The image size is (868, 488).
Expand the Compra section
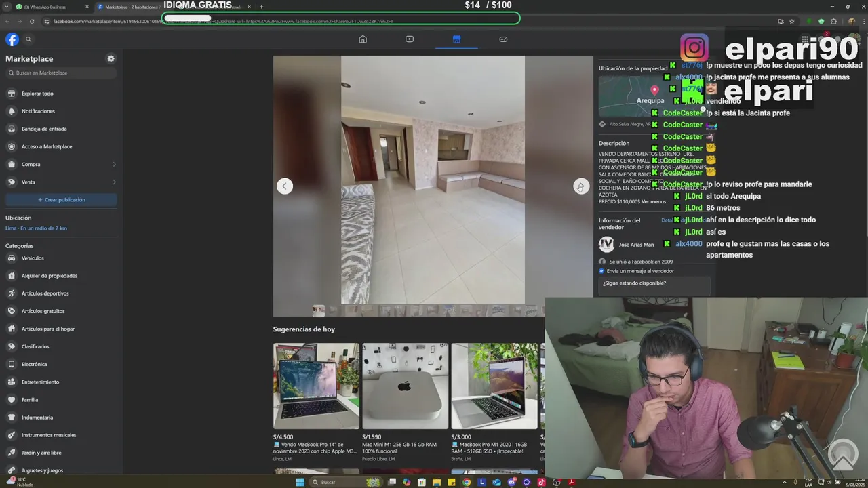(61, 164)
